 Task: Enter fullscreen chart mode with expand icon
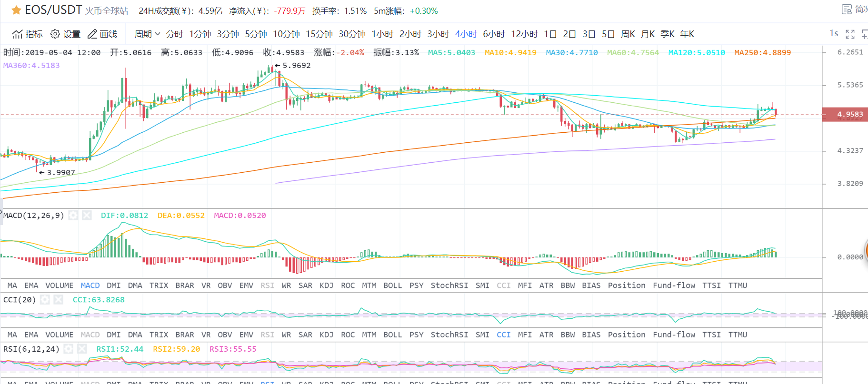[850, 34]
